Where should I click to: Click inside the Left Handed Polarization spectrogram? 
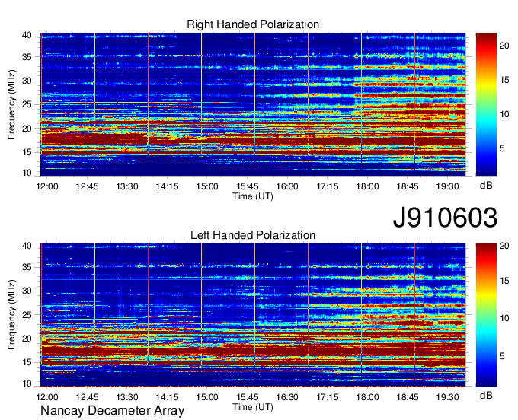click(253, 315)
